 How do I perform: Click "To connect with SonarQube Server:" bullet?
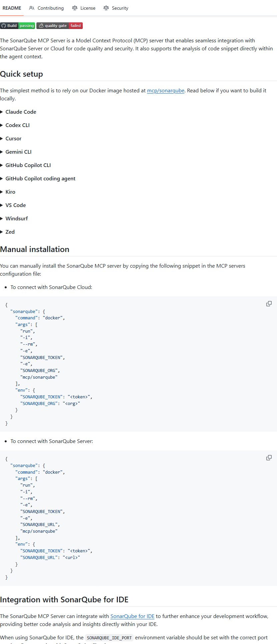pyautogui.click(x=52, y=441)
